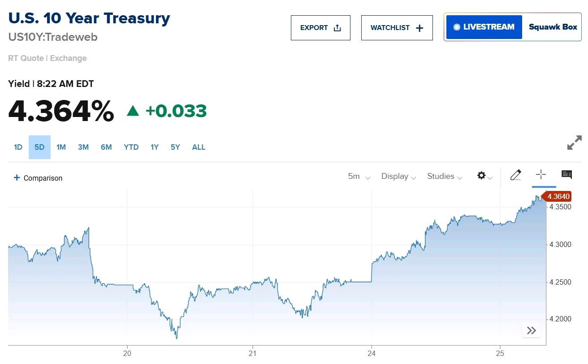Open the chart comments speech bubble icon
Screen dimensions: 588x364
tap(566, 175)
